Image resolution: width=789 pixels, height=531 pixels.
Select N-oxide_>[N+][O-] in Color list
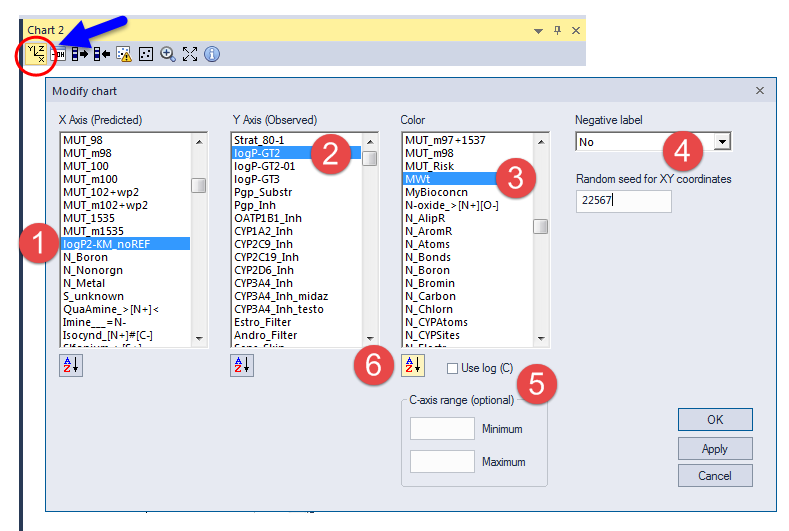point(467,205)
